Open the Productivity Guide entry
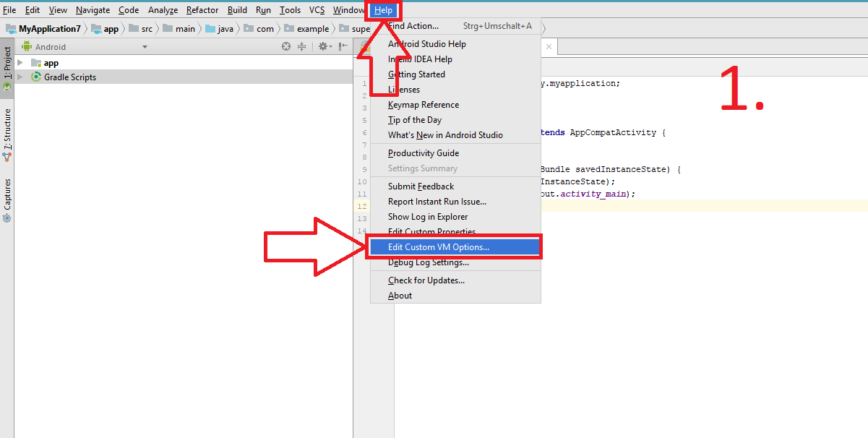Image resolution: width=868 pixels, height=438 pixels. pos(455,153)
